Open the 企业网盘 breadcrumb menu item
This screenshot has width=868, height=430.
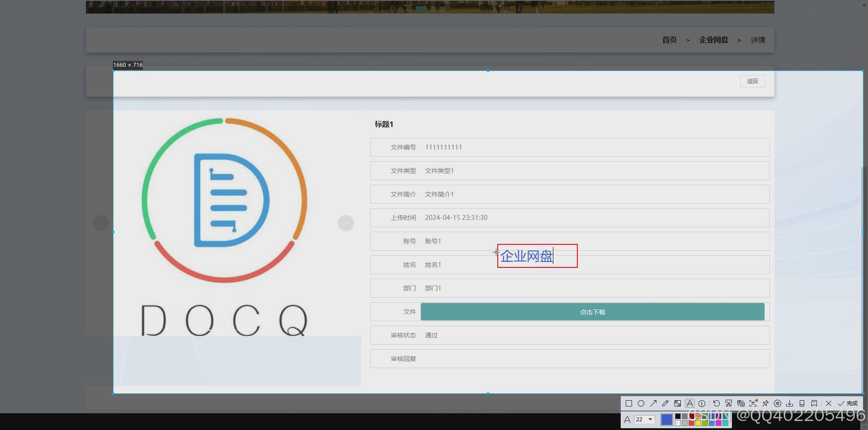(713, 40)
